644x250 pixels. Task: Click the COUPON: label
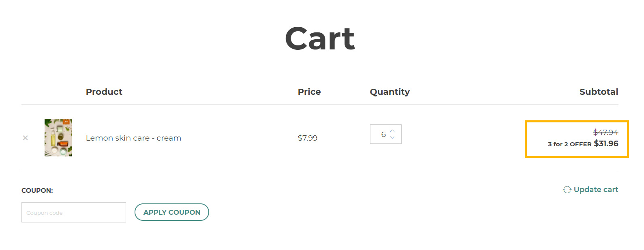(37, 190)
